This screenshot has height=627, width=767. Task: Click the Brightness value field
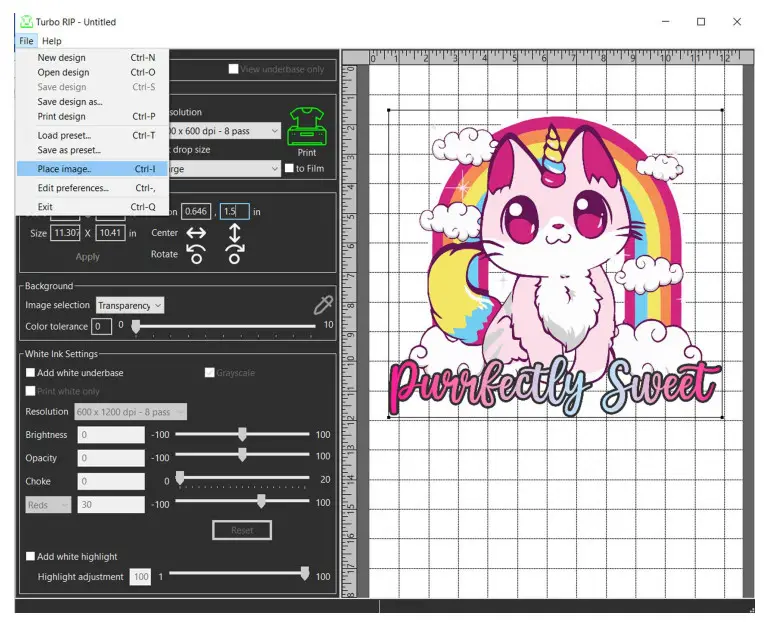point(111,435)
